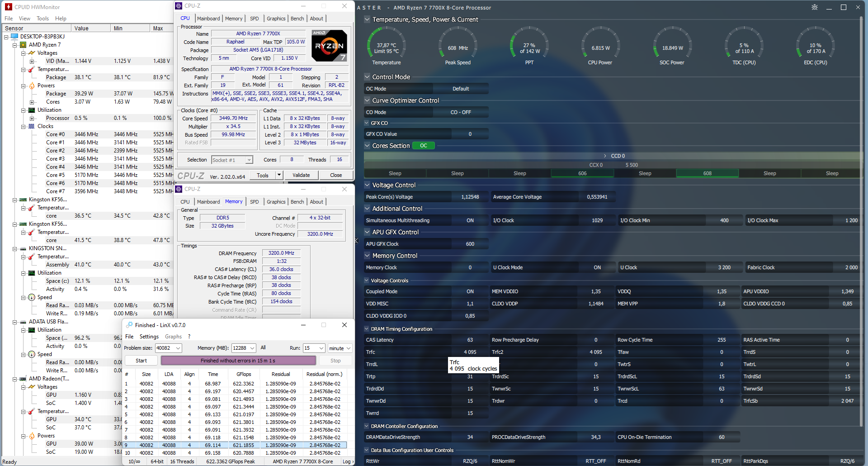Click the Speed icon under KINGSTON SN drive

tap(32, 297)
